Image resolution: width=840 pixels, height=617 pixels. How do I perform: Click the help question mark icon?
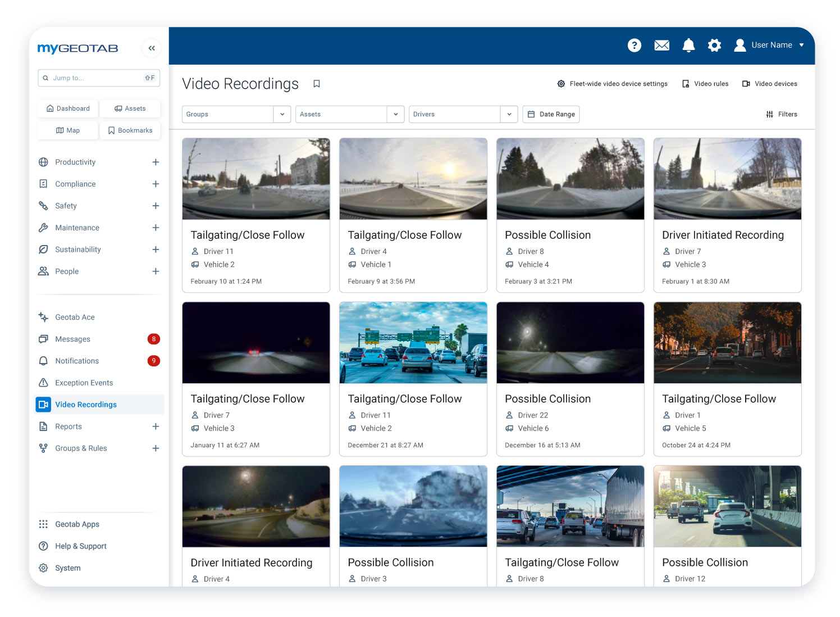coord(634,46)
